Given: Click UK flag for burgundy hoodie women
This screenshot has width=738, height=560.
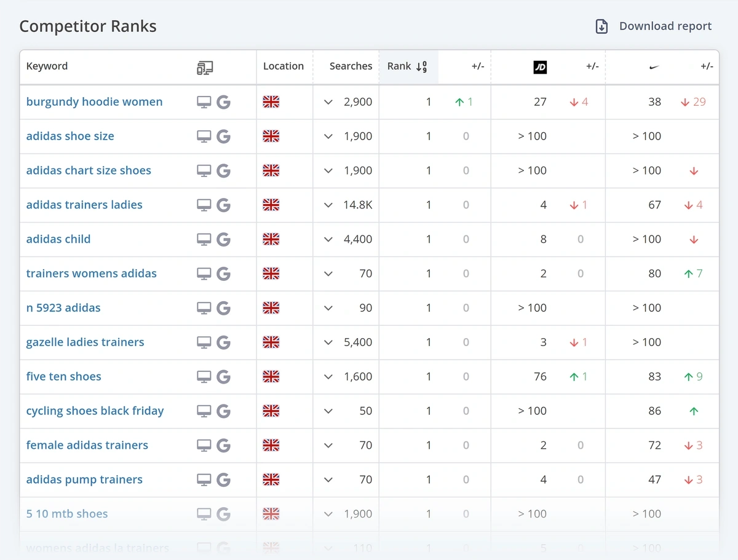Looking at the screenshot, I should [271, 102].
